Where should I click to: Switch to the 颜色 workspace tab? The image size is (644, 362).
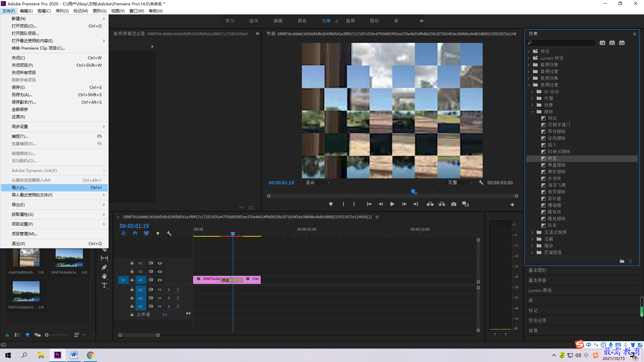click(302, 21)
